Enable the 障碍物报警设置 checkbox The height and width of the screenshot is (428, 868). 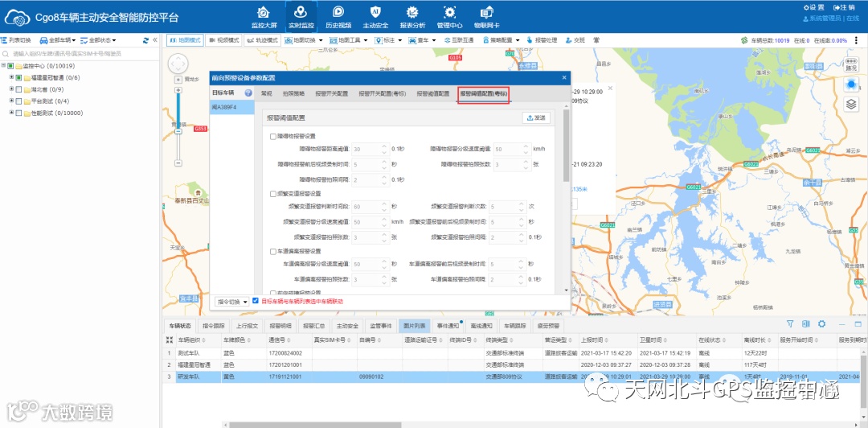coord(273,136)
